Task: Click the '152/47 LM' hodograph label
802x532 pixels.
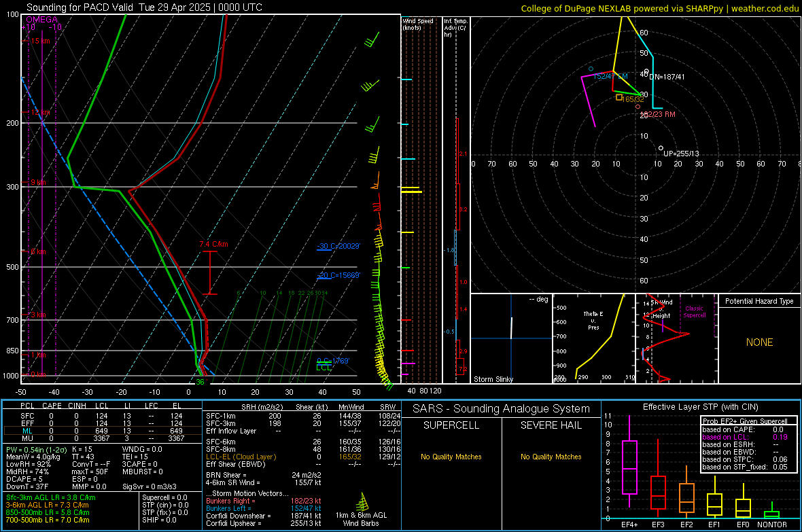Action: coord(611,76)
